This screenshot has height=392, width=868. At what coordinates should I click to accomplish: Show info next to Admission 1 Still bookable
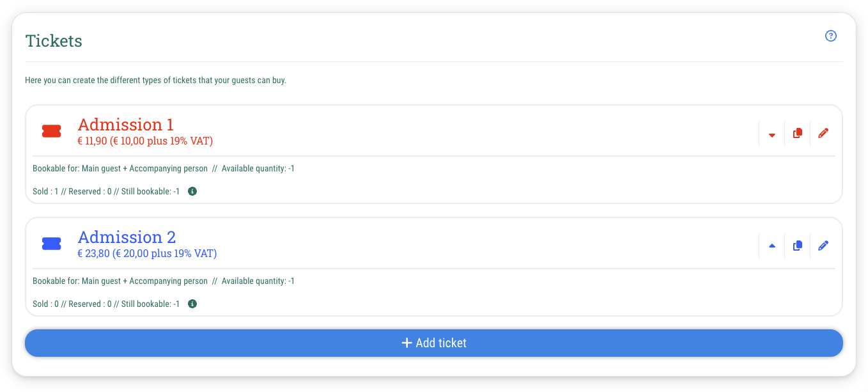coord(192,191)
